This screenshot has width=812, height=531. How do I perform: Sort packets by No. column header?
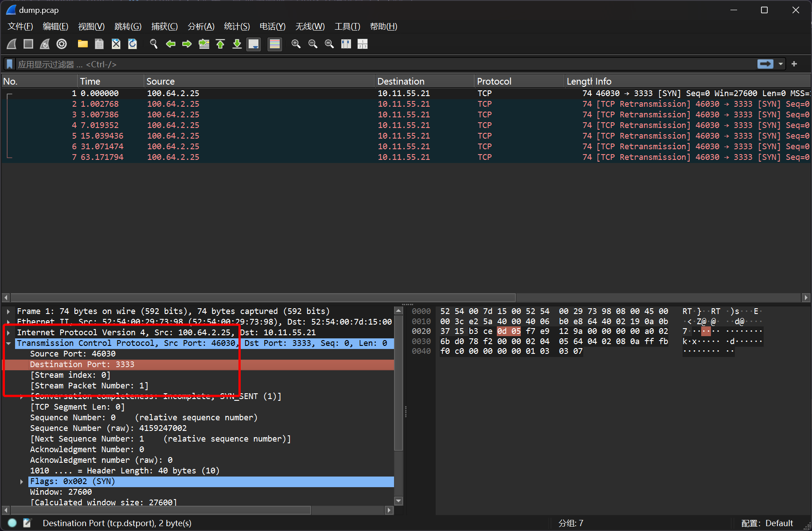click(39, 81)
